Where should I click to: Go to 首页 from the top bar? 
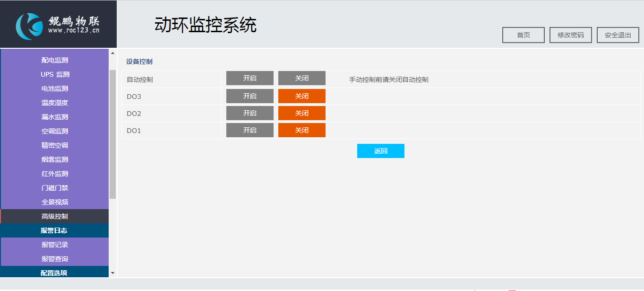[x=523, y=35]
